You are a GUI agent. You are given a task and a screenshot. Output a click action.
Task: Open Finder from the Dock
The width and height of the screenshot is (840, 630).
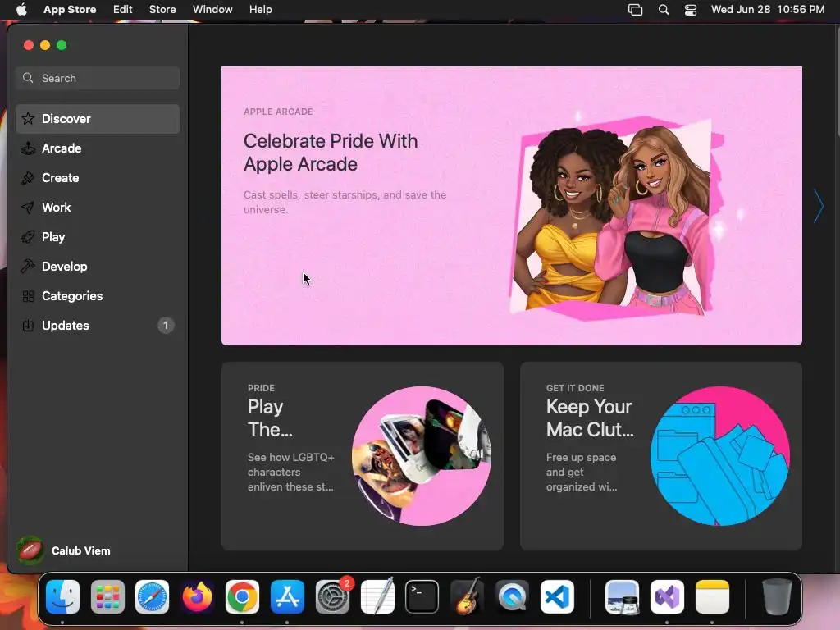click(x=62, y=596)
